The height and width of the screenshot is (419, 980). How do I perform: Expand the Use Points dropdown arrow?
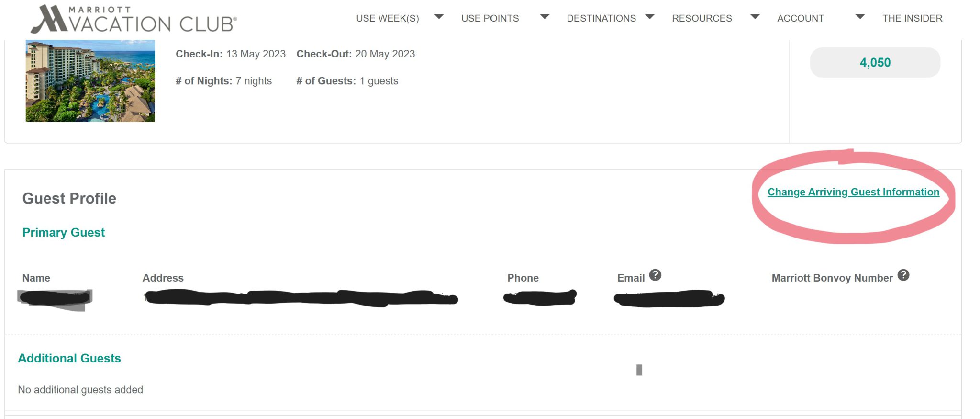(544, 17)
